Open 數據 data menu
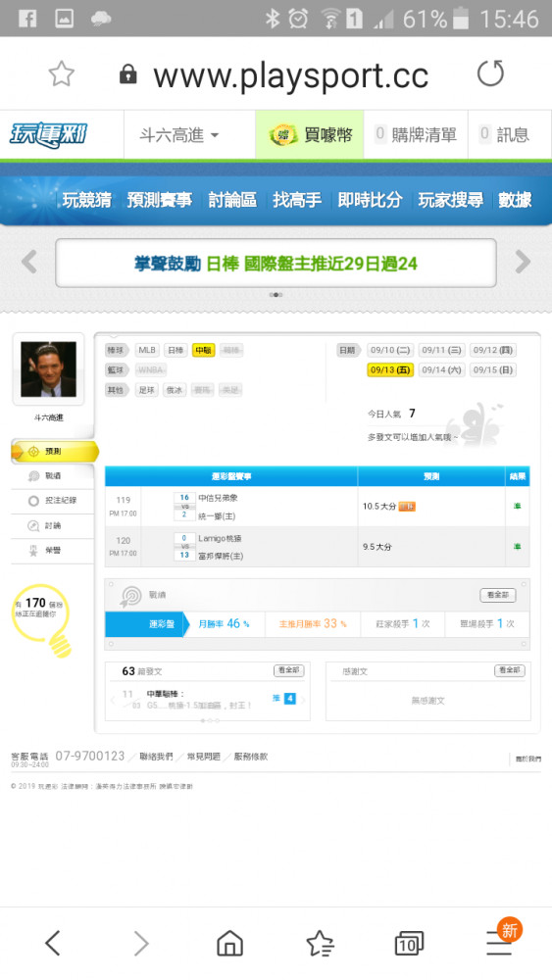The image size is (552, 980). coord(515,200)
